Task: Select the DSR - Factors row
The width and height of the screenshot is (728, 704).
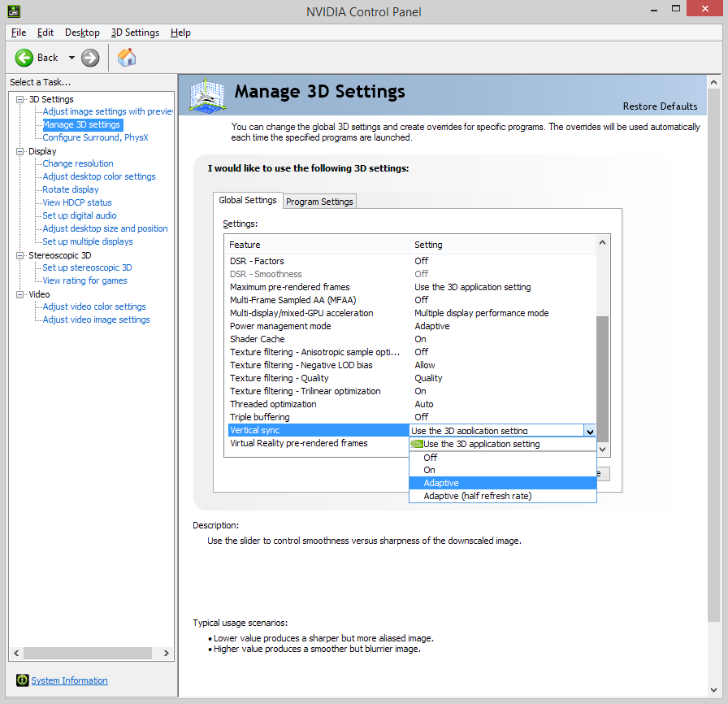Action: [412, 261]
